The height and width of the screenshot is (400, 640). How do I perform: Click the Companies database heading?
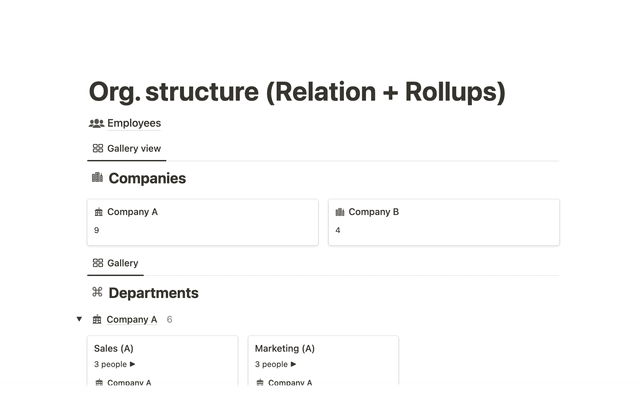[x=147, y=178]
